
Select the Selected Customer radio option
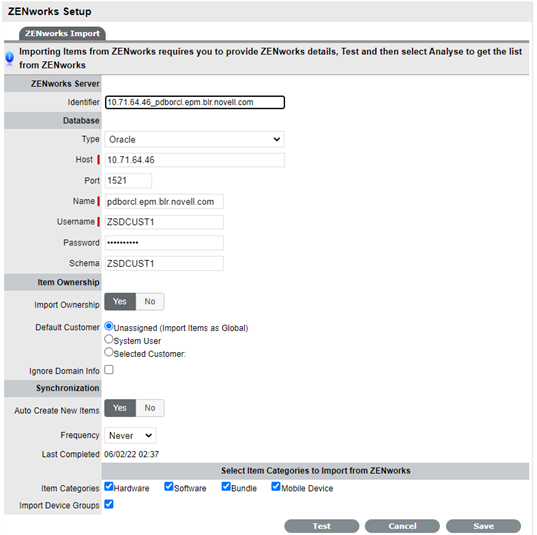[x=109, y=352]
